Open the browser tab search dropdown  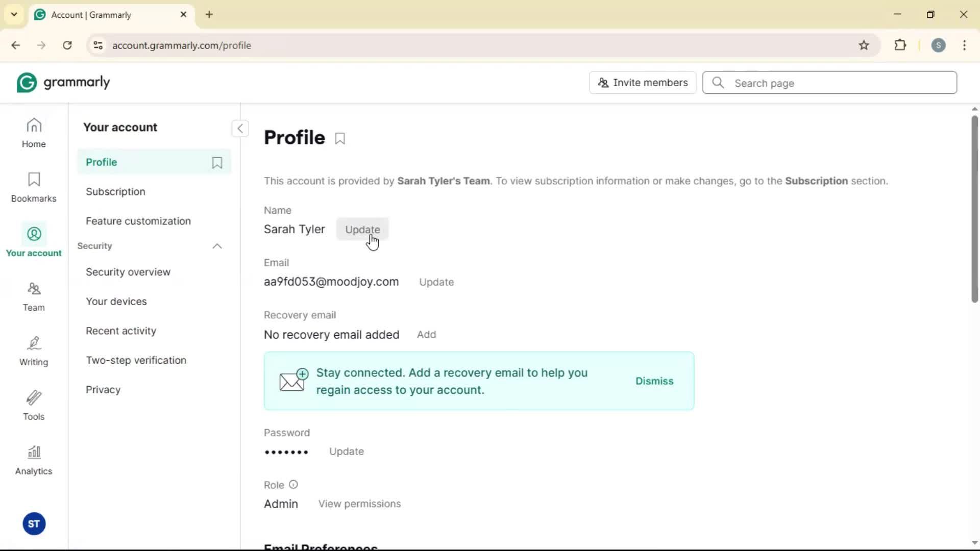tap(14, 14)
